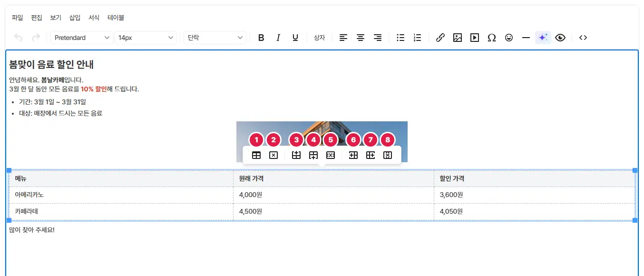
Task: Click the highlighted sparkle AI icon
Action: 543,38
